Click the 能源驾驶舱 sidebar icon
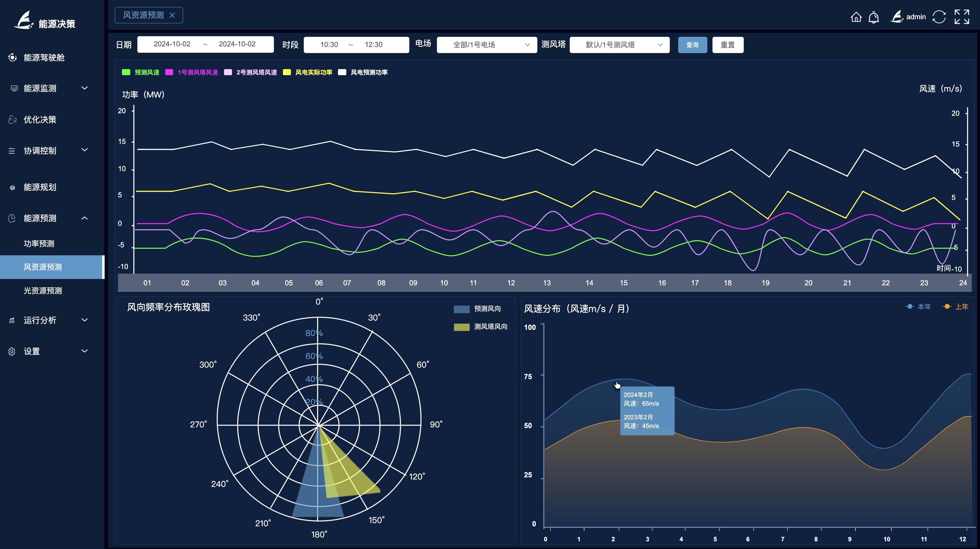 [x=12, y=57]
